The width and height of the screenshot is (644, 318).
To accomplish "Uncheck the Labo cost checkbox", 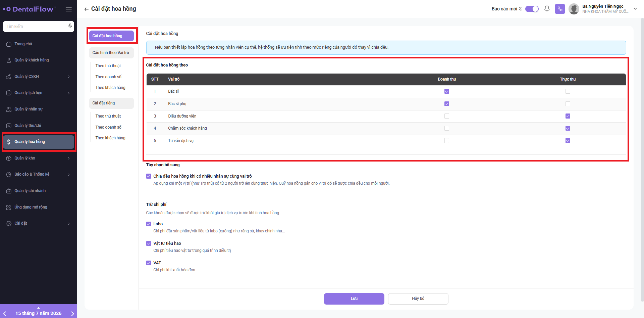I will click(149, 224).
